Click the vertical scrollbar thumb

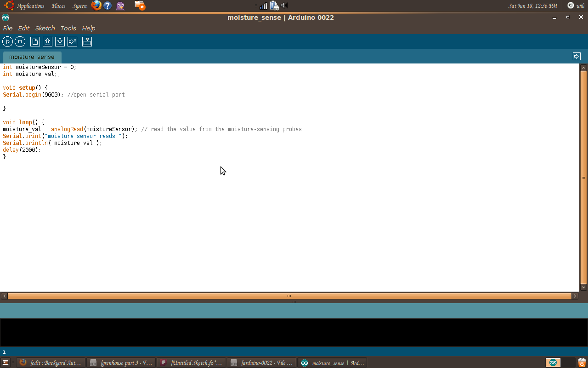point(584,177)
